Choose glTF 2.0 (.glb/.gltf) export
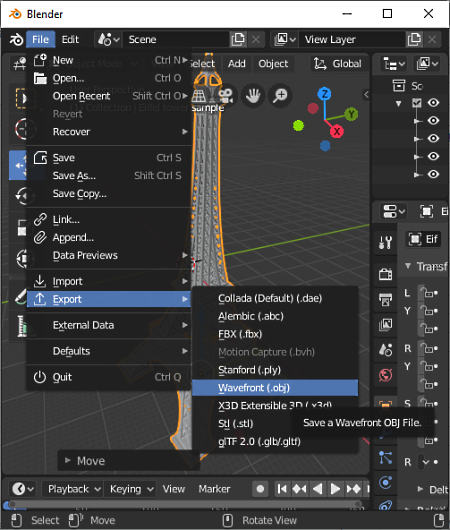 coord(275,441)
